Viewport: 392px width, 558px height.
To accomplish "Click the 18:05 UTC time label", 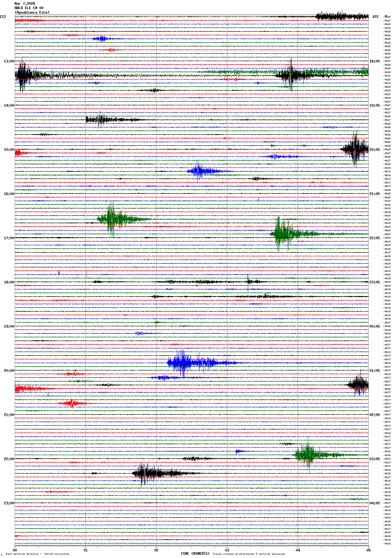I will [x=374, y=61].
